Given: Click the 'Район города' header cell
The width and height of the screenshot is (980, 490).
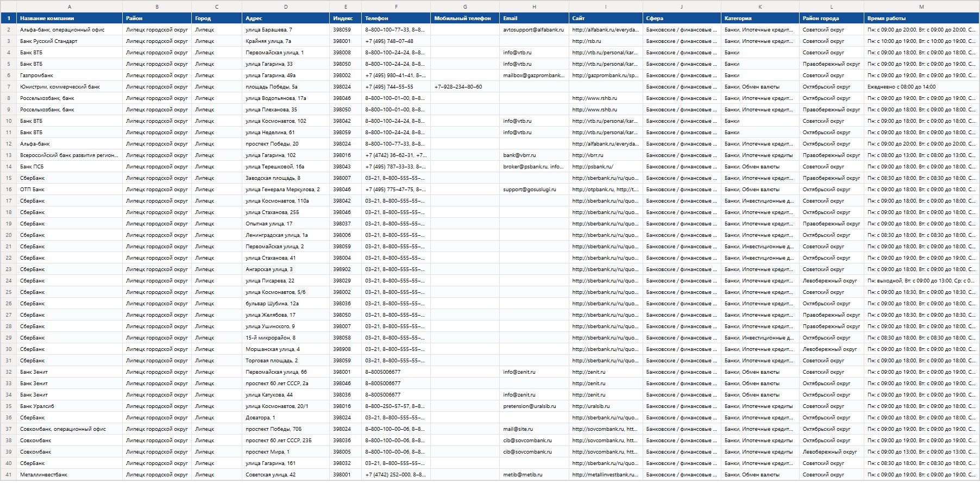Looking at the screenshot, I should pyautogui.click(x=832, y=18).
